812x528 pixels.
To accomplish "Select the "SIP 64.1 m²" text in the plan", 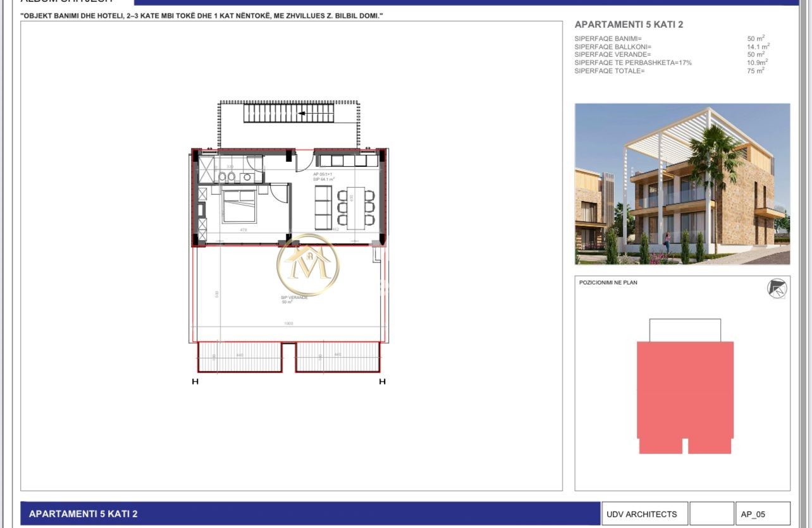I will (324, 180).
